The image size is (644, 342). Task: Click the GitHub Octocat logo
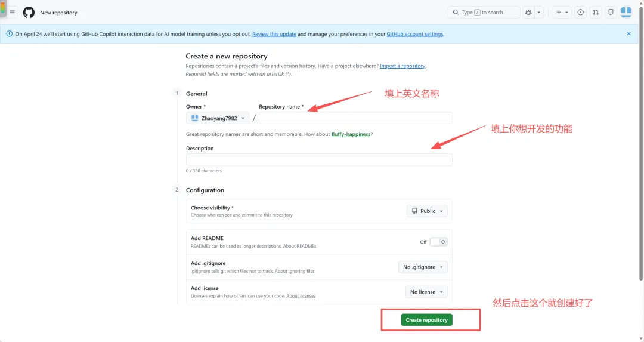pos(29,12)
